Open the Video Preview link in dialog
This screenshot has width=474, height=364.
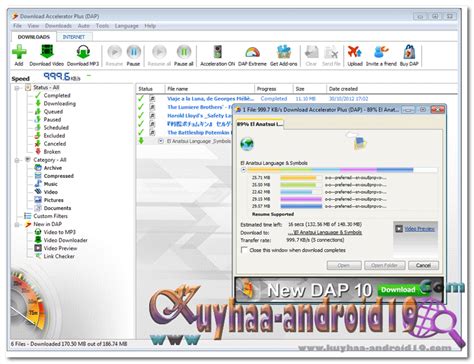[x=419, y=229]
